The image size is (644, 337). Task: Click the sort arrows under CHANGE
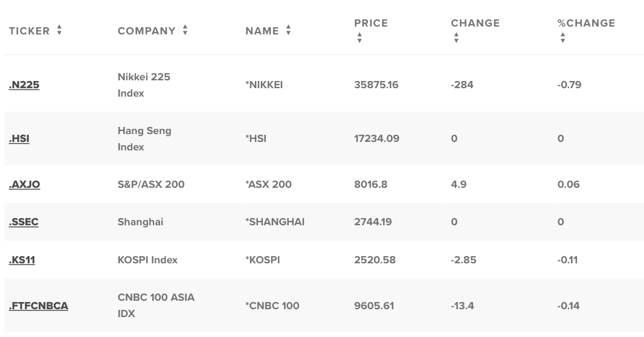click(456, 38)
